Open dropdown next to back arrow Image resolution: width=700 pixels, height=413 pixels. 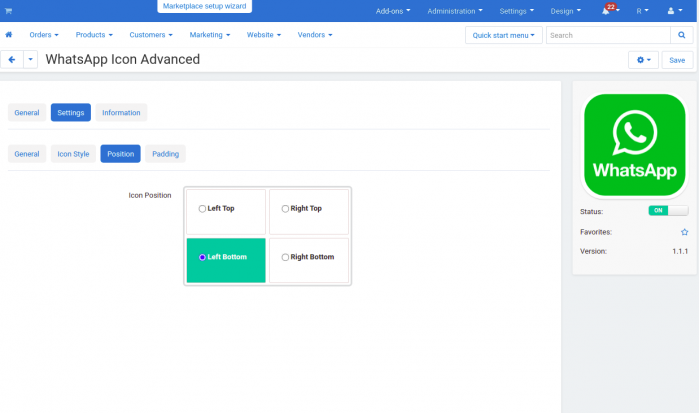tap(30, 59)
